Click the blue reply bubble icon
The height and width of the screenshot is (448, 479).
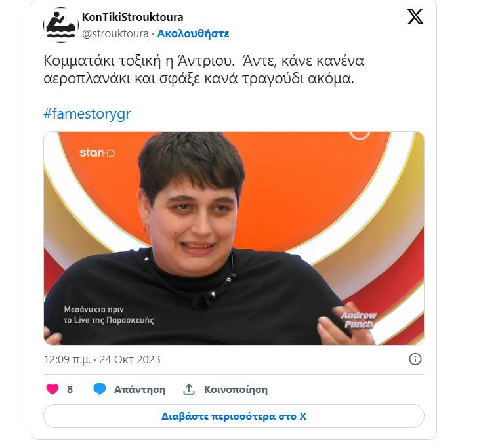coord(100,389)
